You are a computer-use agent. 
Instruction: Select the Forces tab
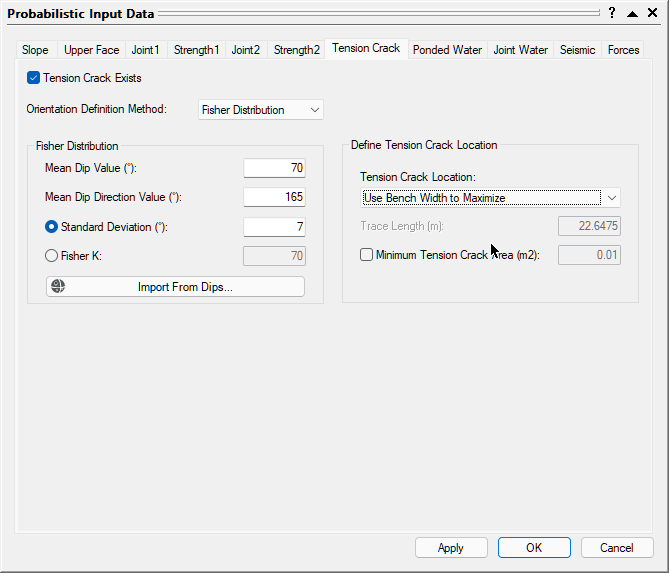(x=623, y=50)
